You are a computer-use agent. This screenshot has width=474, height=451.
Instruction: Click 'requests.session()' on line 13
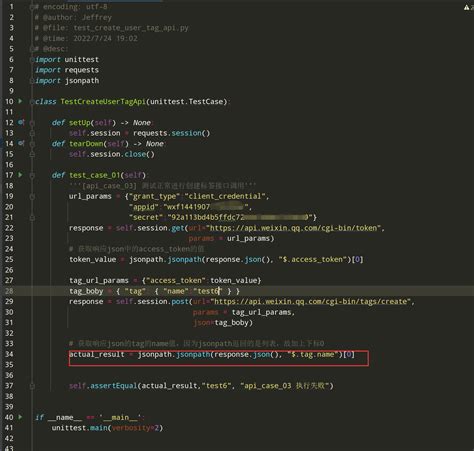point(171,133)
